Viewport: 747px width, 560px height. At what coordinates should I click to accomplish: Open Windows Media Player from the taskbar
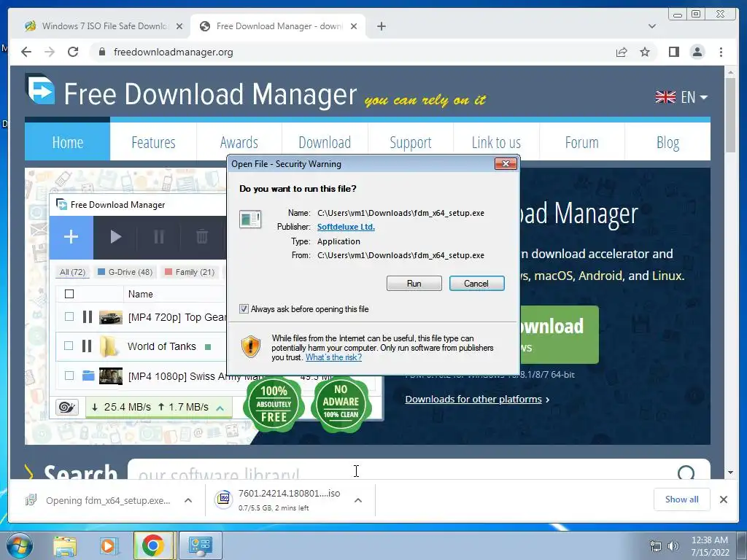(108, 546)
